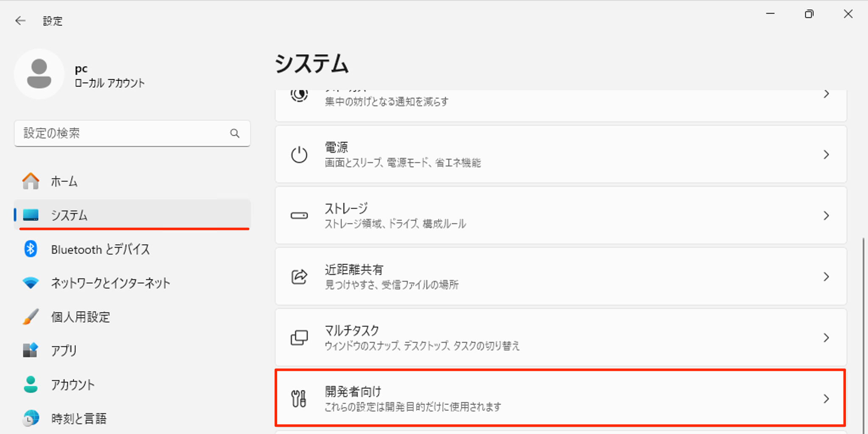The height and width of the screenshot is (434, 868).
Task: Click the アカウント person icon
Action: point(30,385)
